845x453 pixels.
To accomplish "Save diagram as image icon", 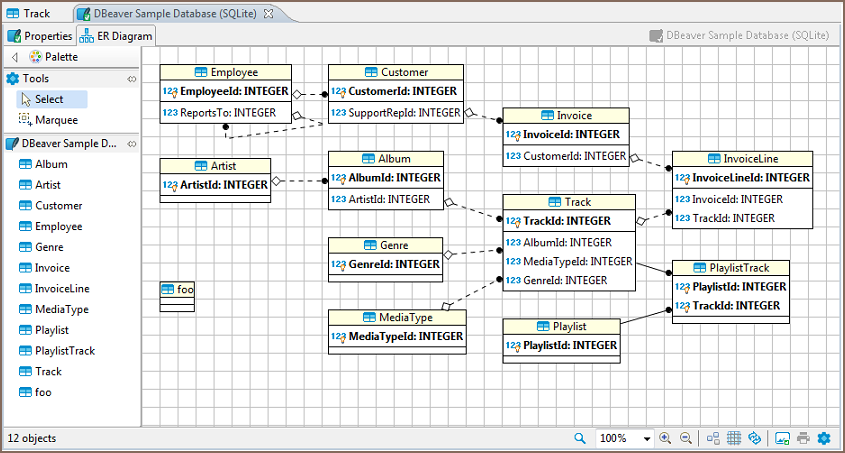I will coord(782,438).
